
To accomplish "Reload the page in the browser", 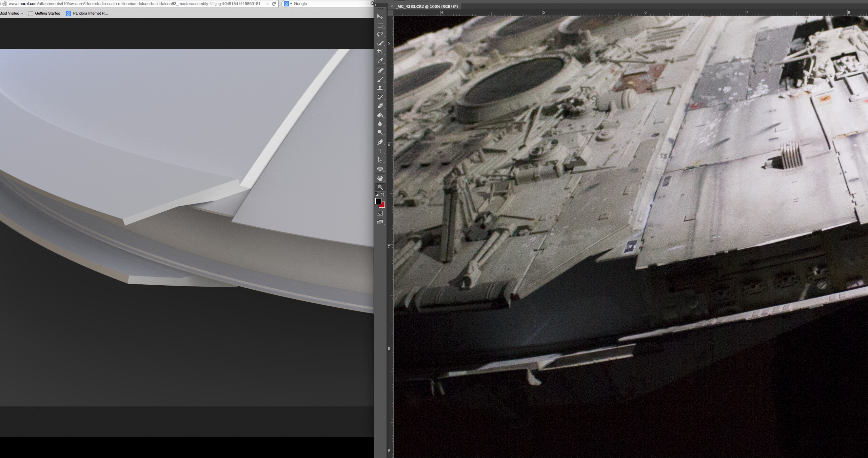I will coord(274,4).
